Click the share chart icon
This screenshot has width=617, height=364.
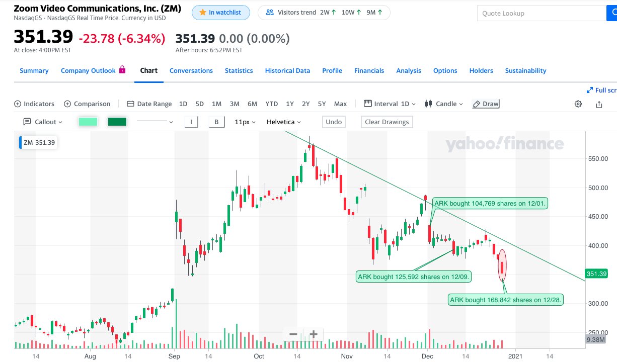point(599,104)
